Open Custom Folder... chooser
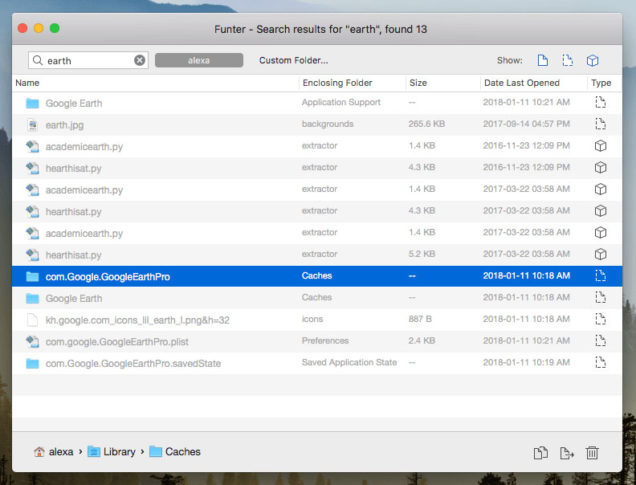 (294, 60)
